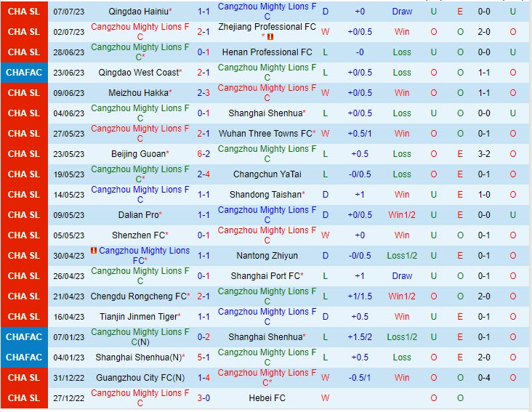
Task: Click Cangzhou Mighty Lions FC on the 14/05/23 row
Action: pyautogui.click(x=140, y=195)
